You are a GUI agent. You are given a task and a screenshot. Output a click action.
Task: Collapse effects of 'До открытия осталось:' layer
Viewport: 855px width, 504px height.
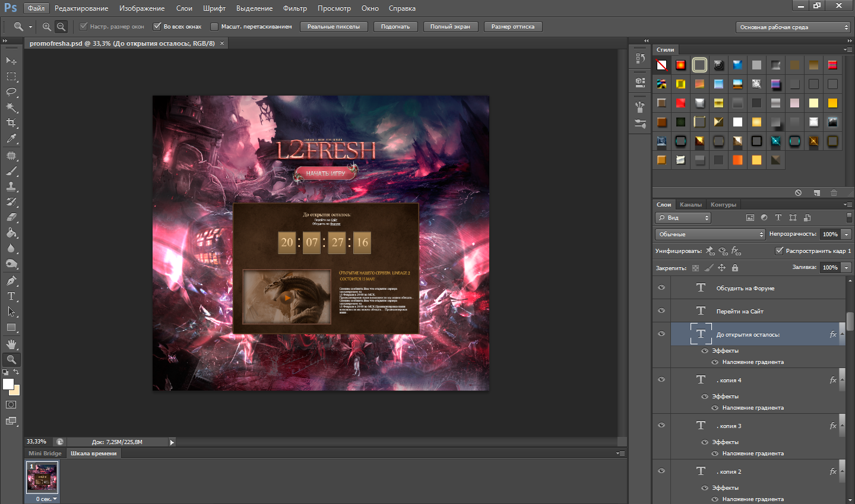842,334
